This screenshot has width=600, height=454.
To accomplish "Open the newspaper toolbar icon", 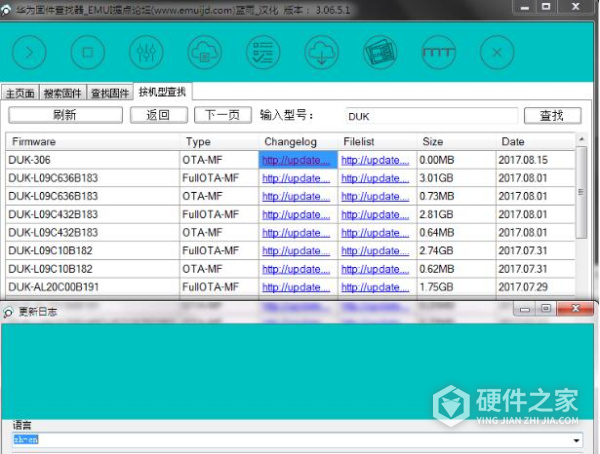I will (380, 52).
